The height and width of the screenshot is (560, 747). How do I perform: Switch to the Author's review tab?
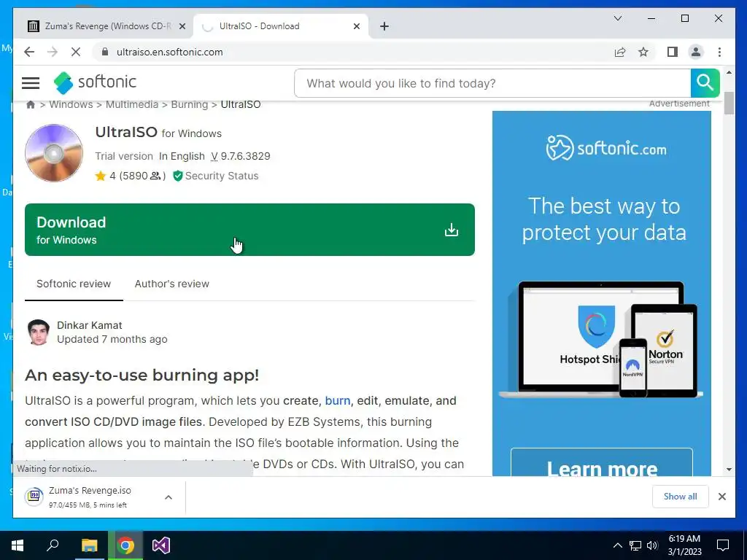coord(172,284)
